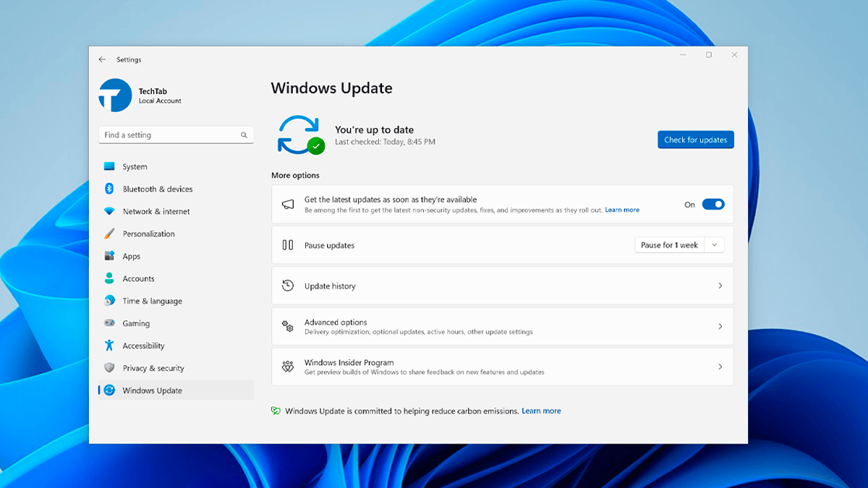Viewport: 868px width, 488px height.
Task: Click the large update status sync icon
Action: 300,134
